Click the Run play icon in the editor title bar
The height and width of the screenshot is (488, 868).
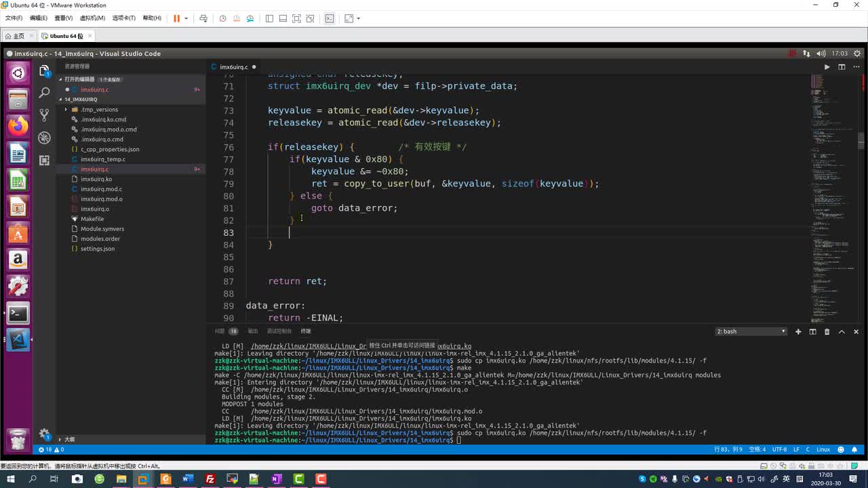[827, 67]
